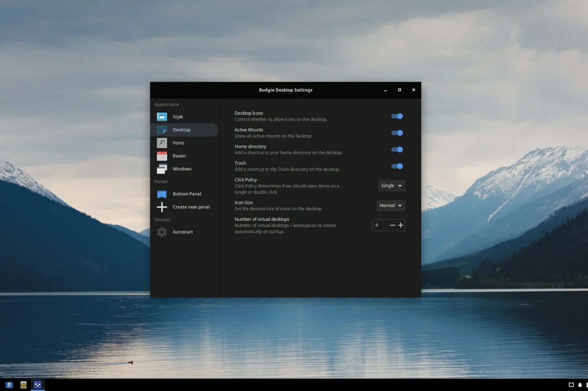Toggle the Home directory shortcut switch
The height and width of the screenshot is (391, 588).
click(x=397, y=150)
